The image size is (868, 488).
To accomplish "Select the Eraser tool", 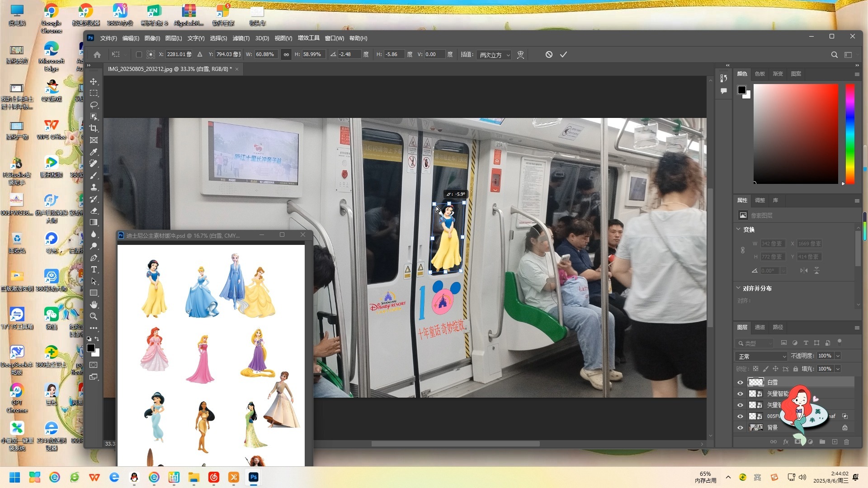I will pos(94,211).
